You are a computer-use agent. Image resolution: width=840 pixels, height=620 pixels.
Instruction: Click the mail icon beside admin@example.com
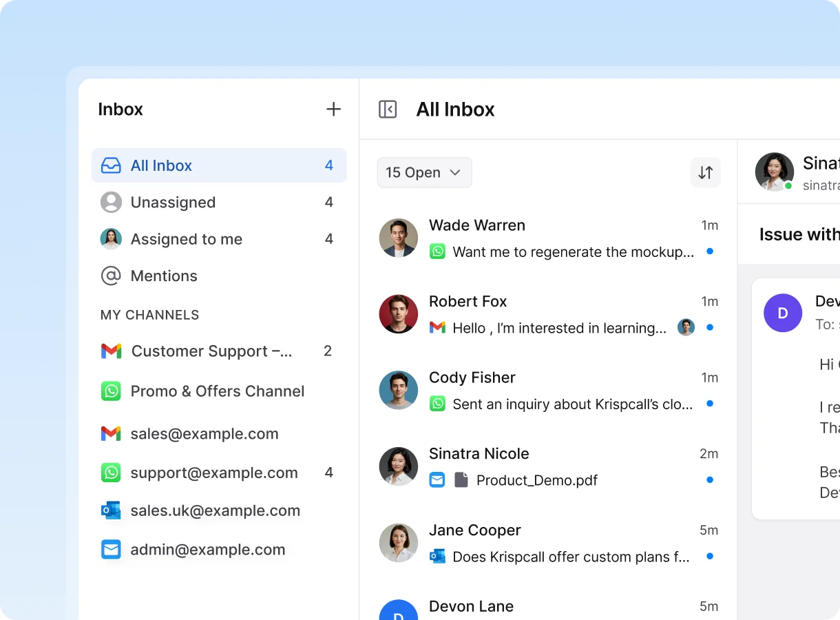111,549
